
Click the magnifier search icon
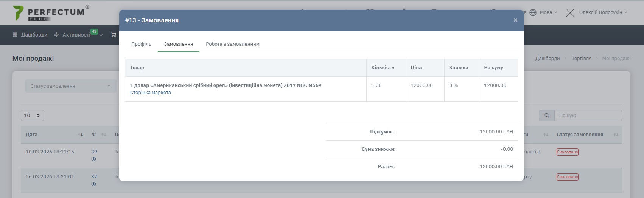point(546,116)
